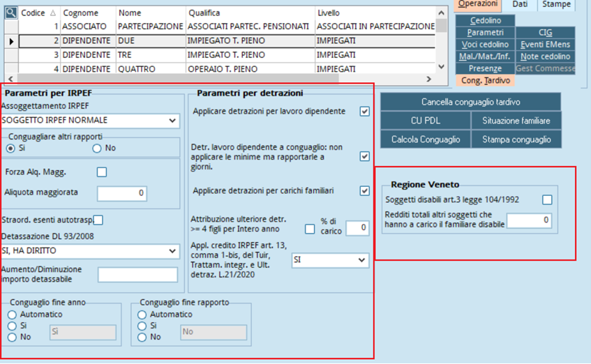Open the Parametri section
This screenshot has height=364, width=591.
[x=485, y=32]
